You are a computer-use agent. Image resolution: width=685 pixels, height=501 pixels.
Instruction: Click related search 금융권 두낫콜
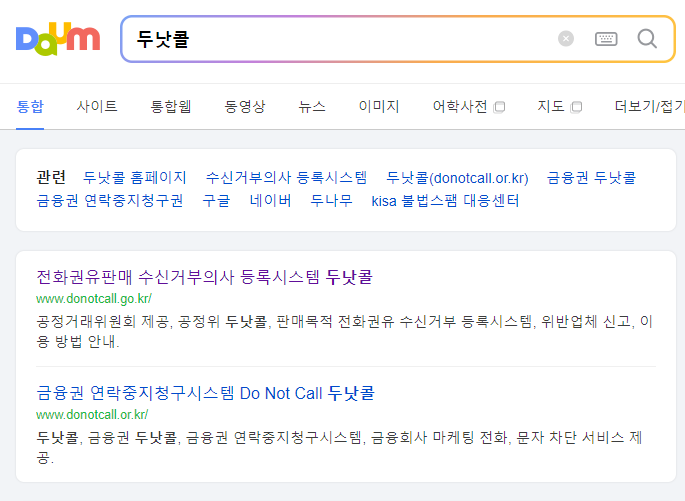[x=591, y=178]
